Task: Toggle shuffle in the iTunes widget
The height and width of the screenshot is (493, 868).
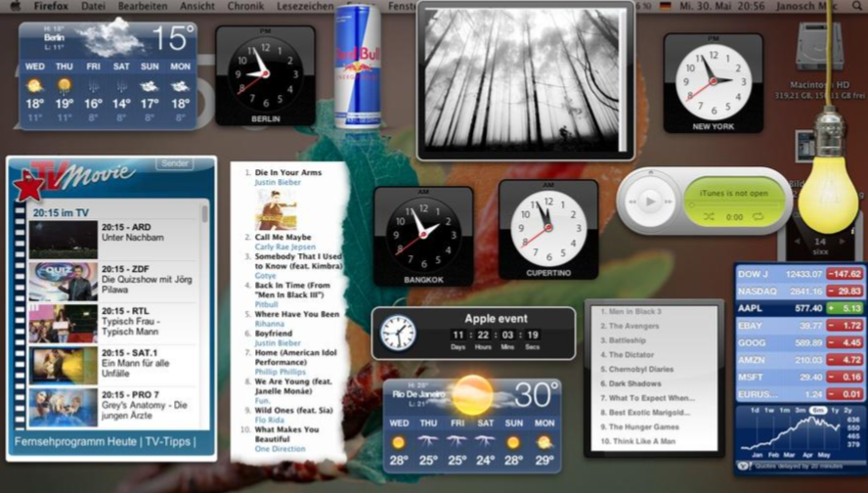Action: pos(709,217)
